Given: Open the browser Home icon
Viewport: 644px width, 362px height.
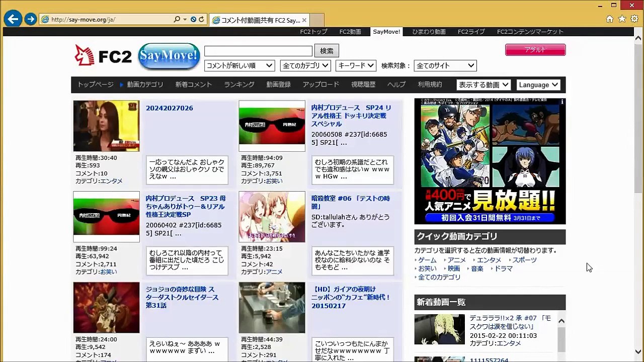Looking at the screenshot, I should [610, 19].
